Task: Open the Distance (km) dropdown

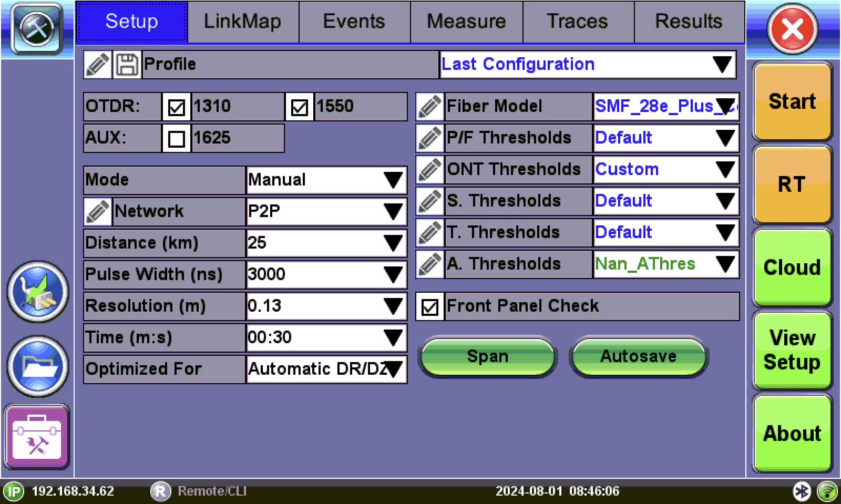Action: [x=326, y=243]
